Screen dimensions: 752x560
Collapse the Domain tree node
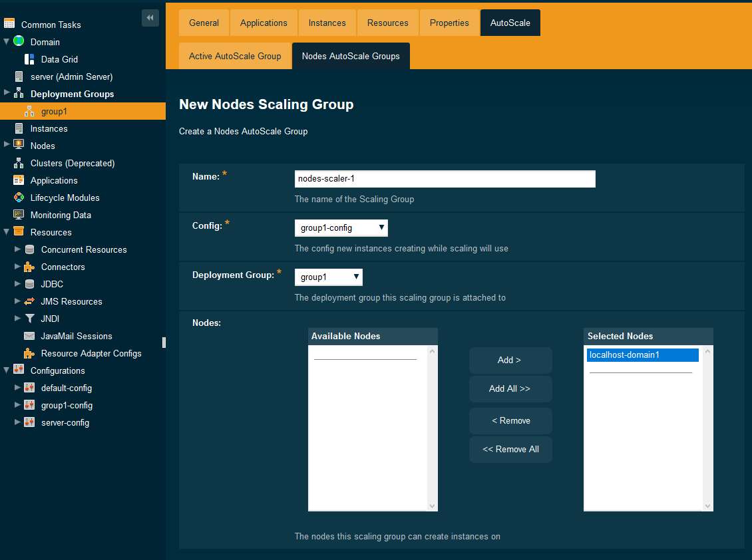(x=6, y=42)
